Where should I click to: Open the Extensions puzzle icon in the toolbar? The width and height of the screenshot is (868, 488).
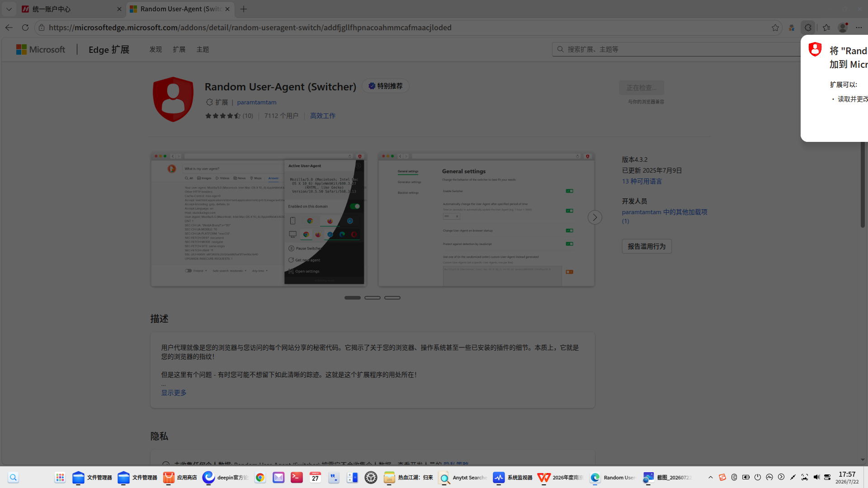tap(808, 28)
